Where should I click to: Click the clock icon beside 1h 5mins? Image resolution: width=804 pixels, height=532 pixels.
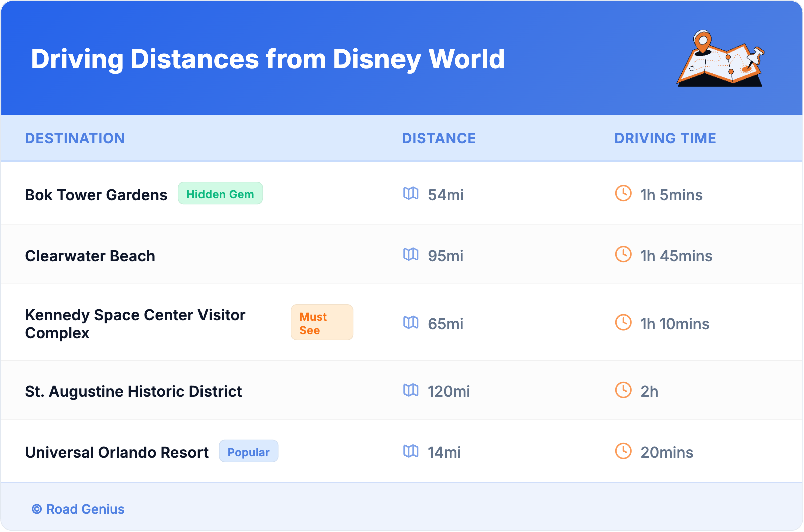(x=623, y=194)
